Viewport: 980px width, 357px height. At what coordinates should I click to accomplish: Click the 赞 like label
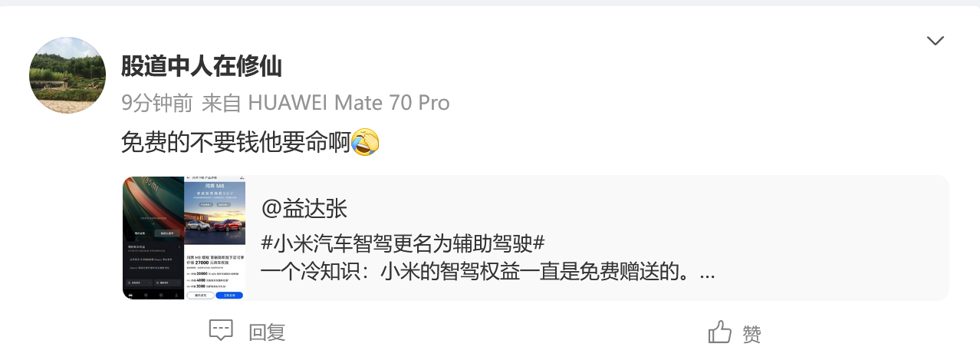pos(752,334)
